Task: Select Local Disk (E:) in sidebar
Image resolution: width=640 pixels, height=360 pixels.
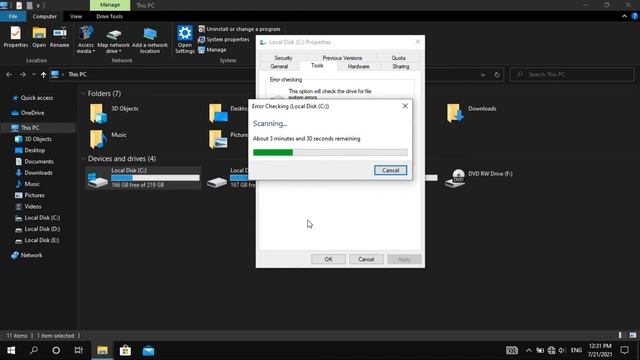Action: pyautogui.click(x=38, y=240)
